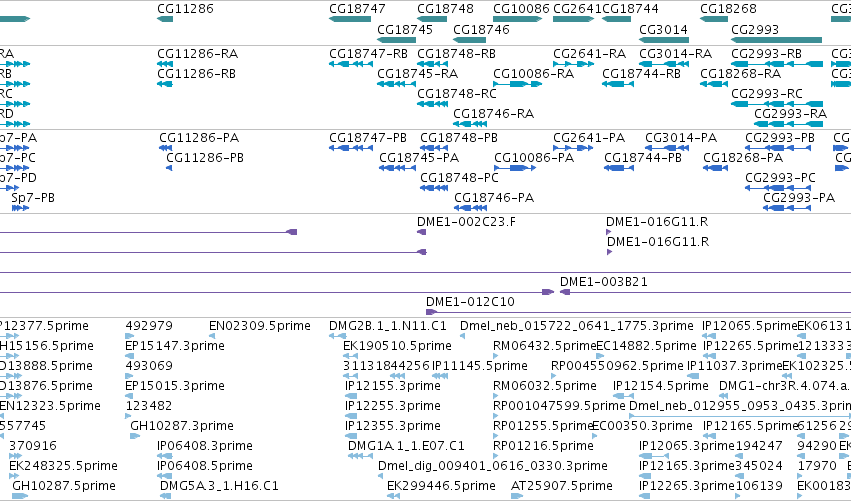Viewport: 851px width, 501px height.
Task: Select the CG2641-RA transcript label
Action: (589, 54)
